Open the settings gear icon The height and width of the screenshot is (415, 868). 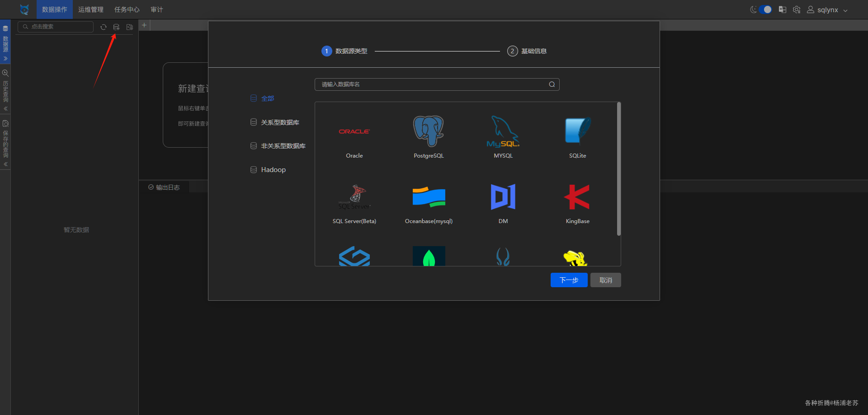797,9
